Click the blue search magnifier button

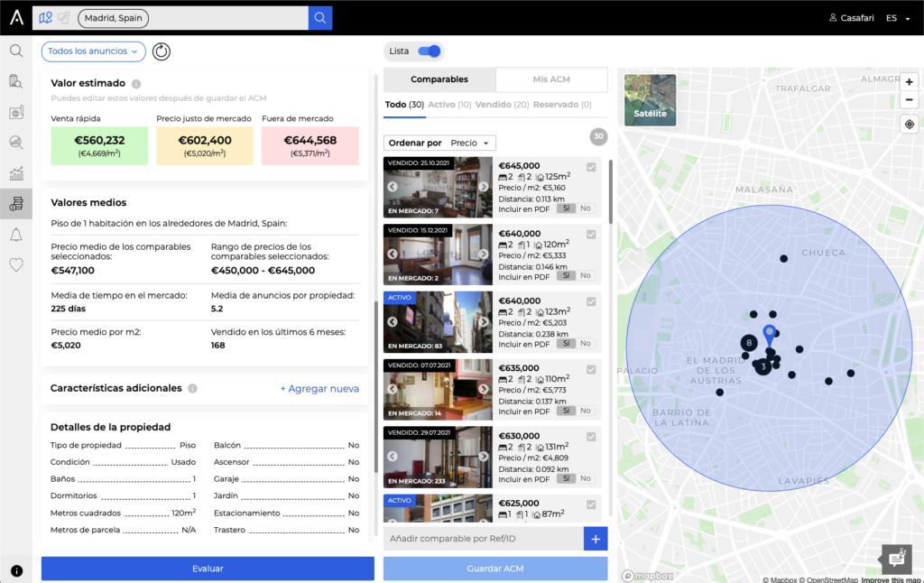point(320,18)
